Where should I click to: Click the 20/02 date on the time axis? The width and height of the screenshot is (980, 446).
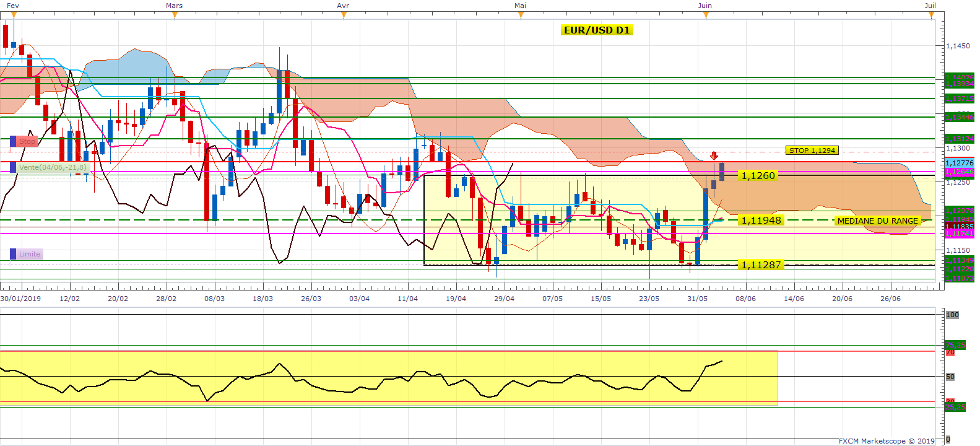(x=118, y=299)
